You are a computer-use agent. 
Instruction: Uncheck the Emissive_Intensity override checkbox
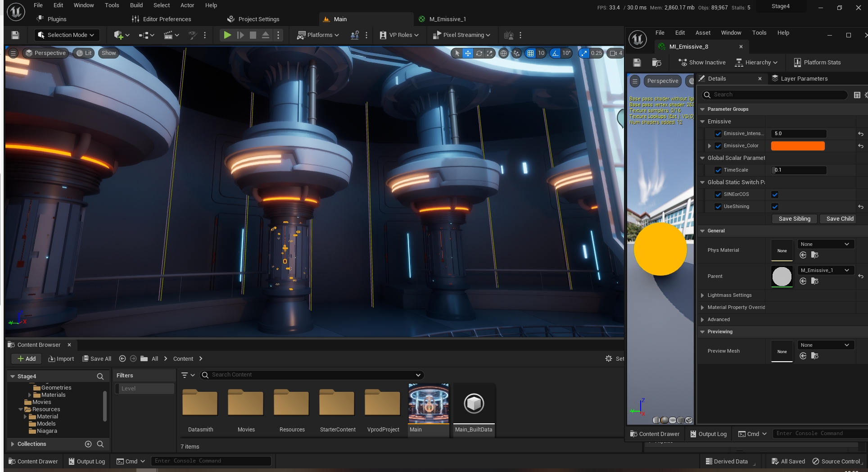coord(718,134)
